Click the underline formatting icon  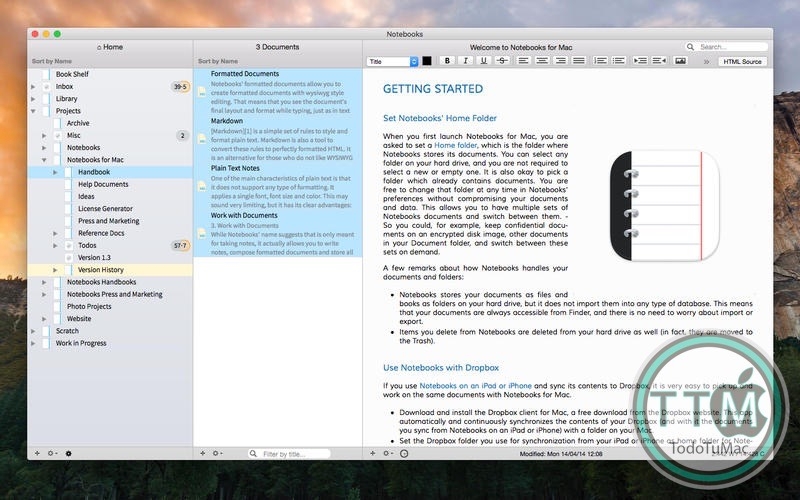[484, 61]
